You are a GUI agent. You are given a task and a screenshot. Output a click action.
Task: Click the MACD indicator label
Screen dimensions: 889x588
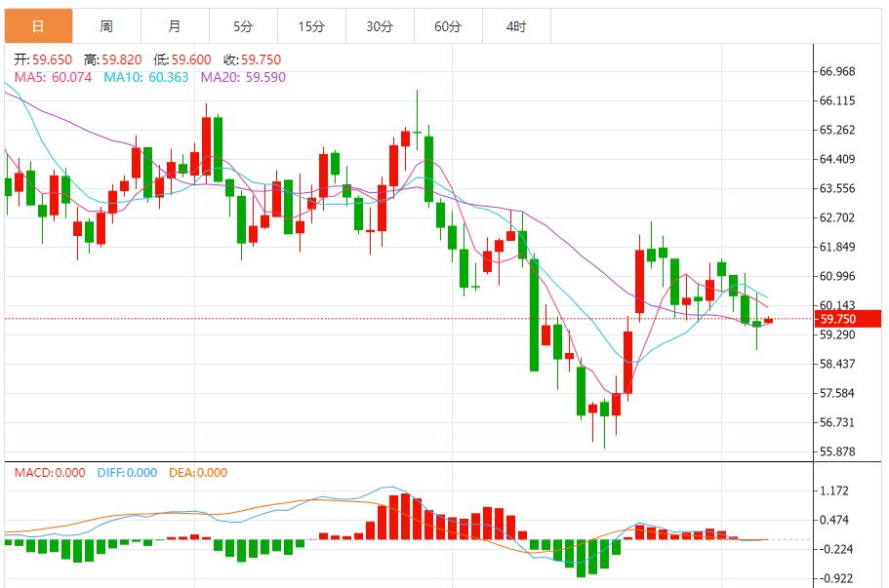point(50,473)
